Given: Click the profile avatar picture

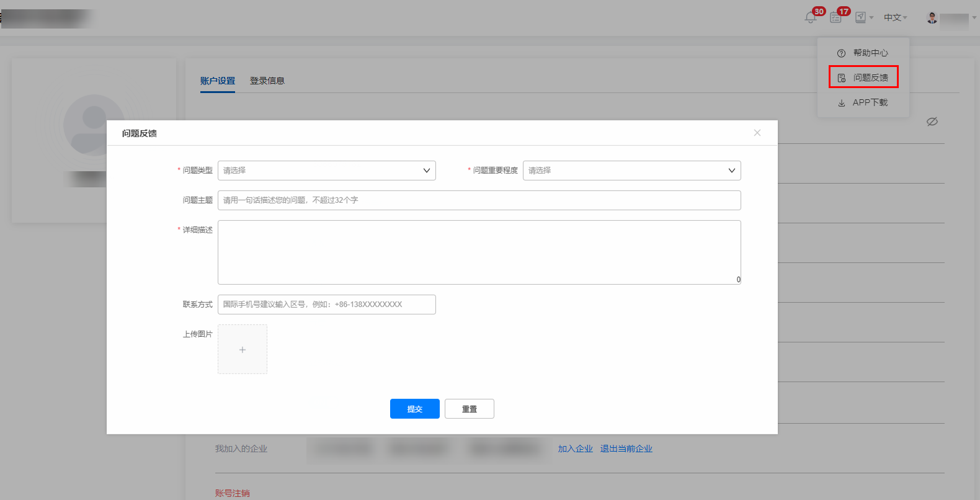Looking at the screenshot, I should point(94,125).
